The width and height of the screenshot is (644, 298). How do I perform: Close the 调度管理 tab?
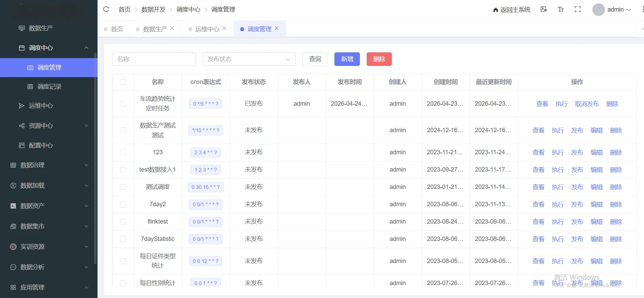click(x=277, y=28)
